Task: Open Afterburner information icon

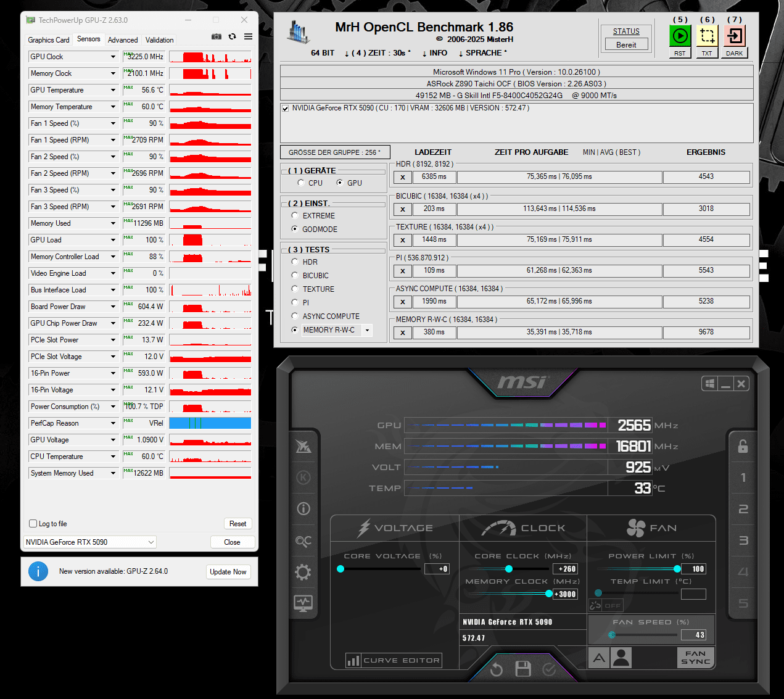Action: coord(303,508)
